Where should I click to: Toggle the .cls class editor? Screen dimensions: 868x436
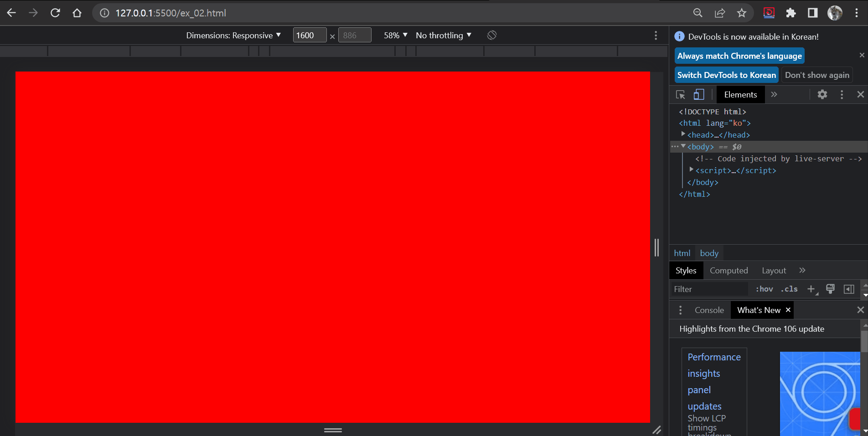pyautogui.click(x=789, y=289)
